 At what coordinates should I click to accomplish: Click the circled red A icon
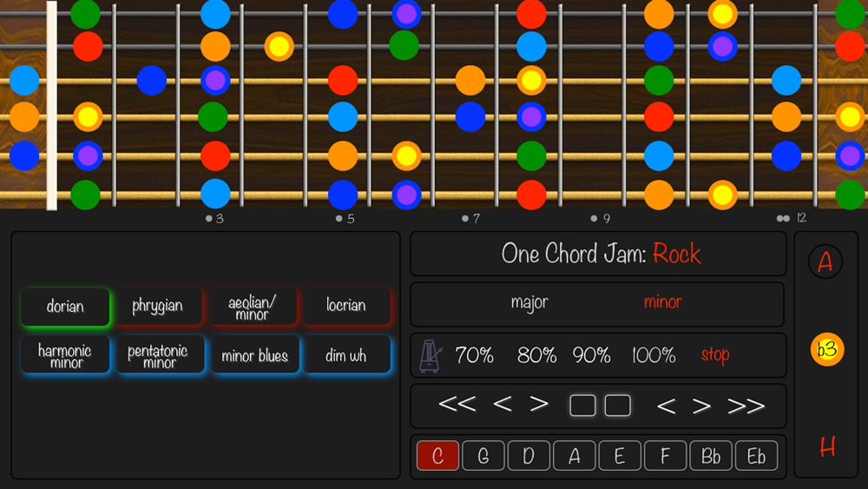825,261
